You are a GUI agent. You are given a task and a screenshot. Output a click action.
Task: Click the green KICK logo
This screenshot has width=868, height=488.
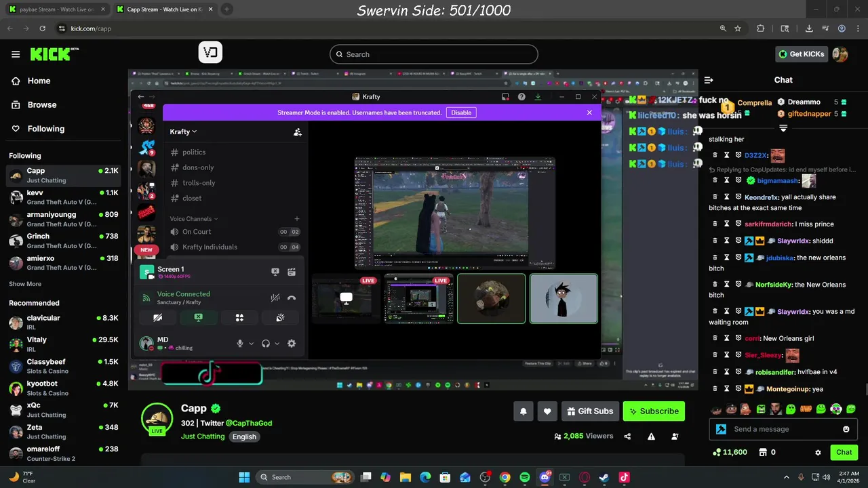click(54, 54)
